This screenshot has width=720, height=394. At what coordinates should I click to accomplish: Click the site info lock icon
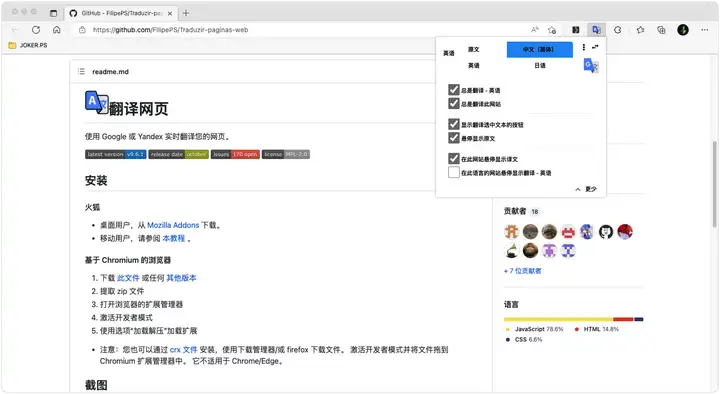tap(82, 30)
